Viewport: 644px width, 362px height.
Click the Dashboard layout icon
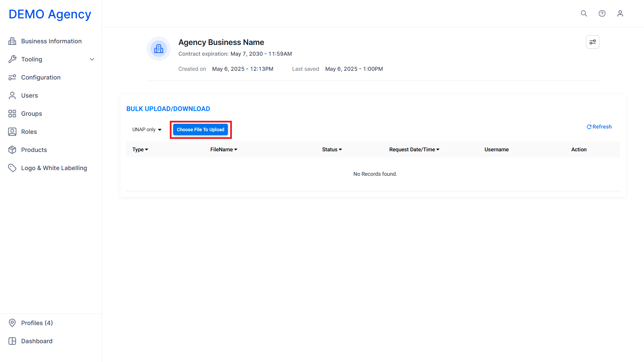[x=12, y=341]
